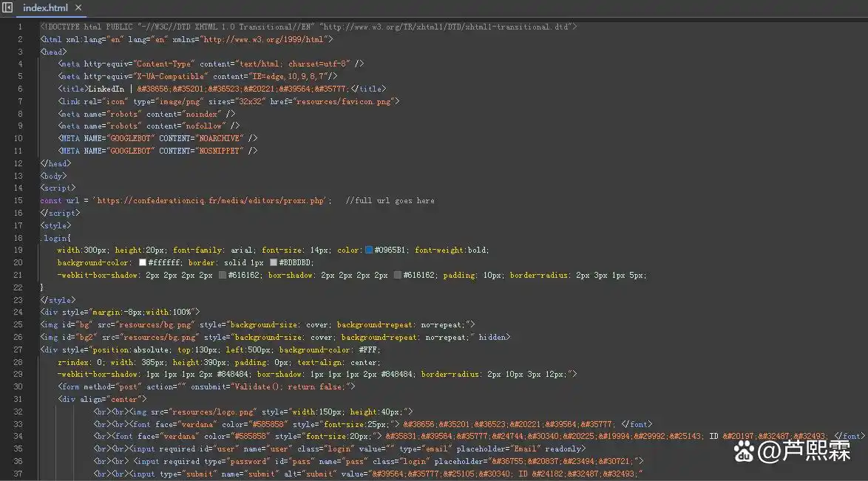
Task: Click the "IE=edge,10,9,8,7" content value
Action: 288,76
